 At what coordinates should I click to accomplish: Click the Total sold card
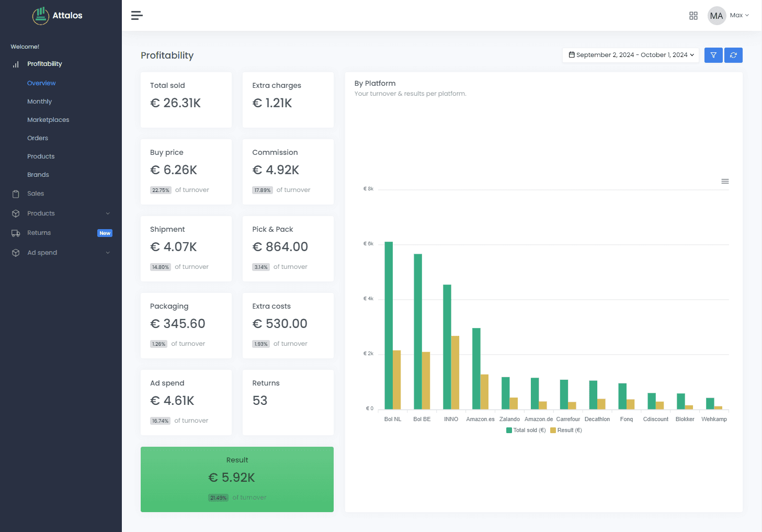tap(186, 100)
